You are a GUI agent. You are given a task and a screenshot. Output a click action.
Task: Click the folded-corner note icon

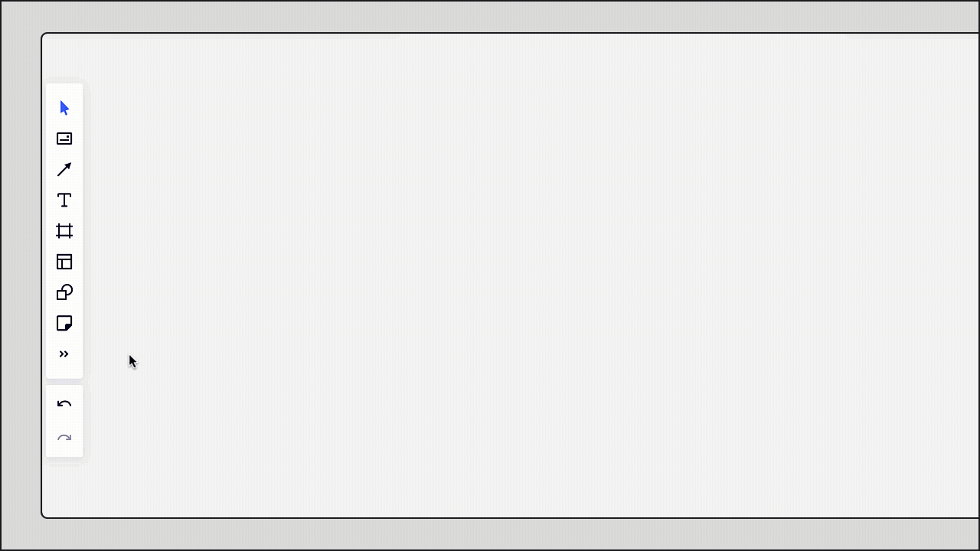(x=64, y=323)
